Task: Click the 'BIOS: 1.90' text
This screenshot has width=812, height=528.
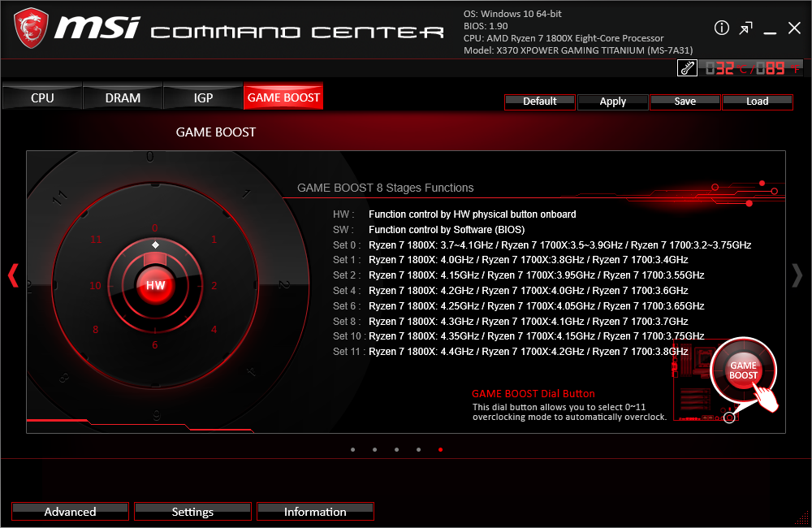Action: (x=486, y=26)
